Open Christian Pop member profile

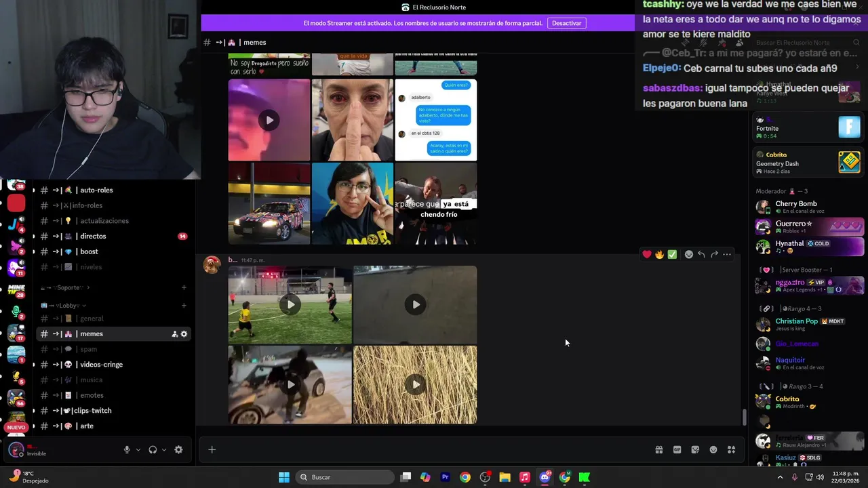(810, 324)
